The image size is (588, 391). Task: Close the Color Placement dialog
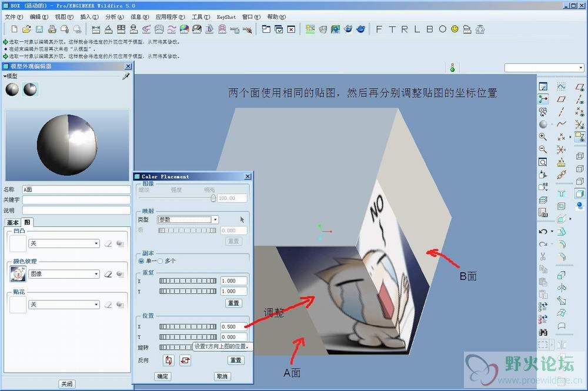[248, 176]
